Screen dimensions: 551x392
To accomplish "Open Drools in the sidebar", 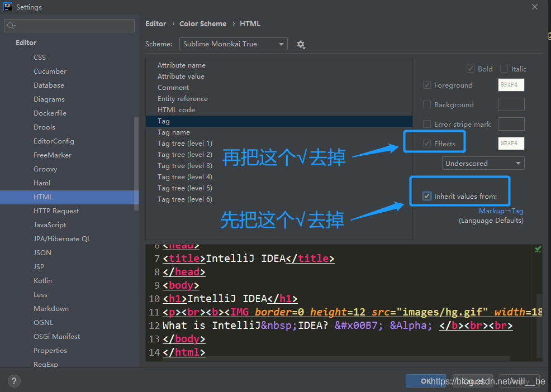I will click(44, 127).
